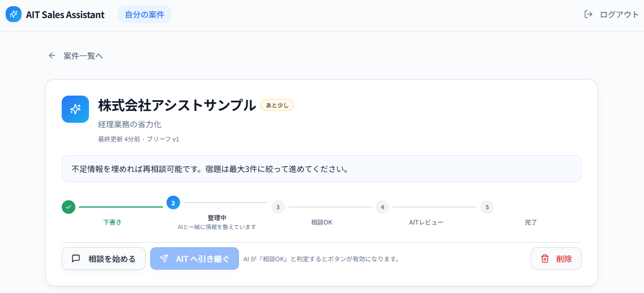644x293 pixels.
Task: Click the ログアウト text link
Action: [619, 15]
